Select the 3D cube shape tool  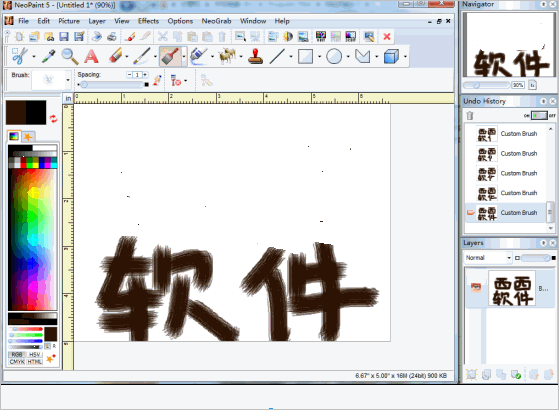[391, 56]
